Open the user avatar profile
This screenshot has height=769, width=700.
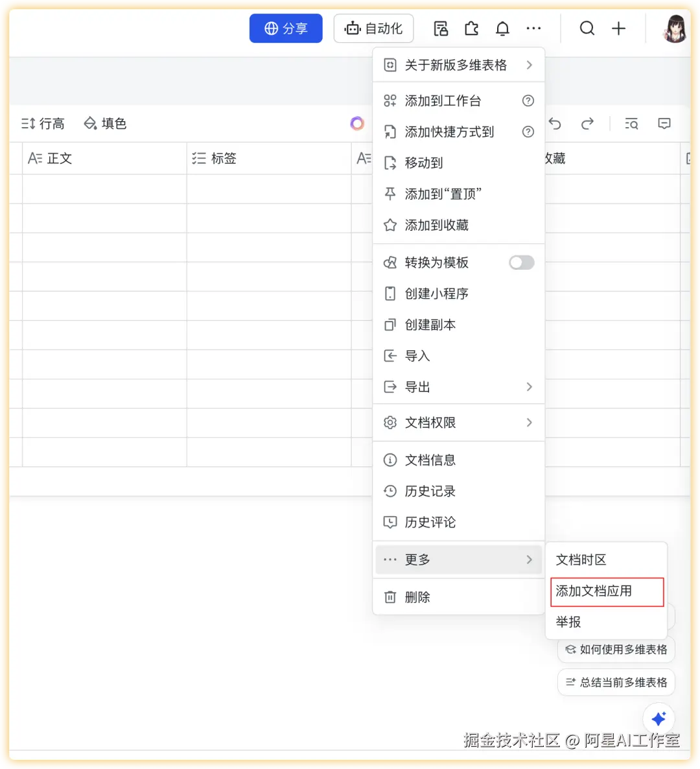click(675, 29)
